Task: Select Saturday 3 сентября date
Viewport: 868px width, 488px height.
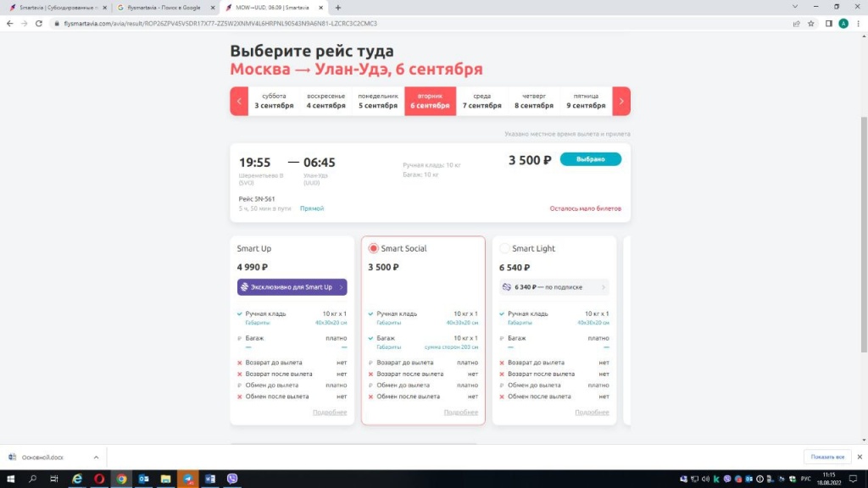Action: (x=274, y=102)
